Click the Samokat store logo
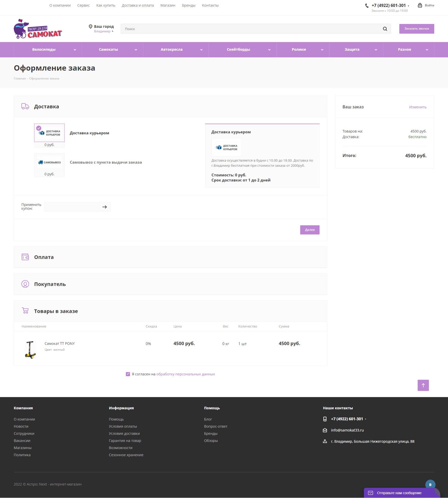448x498 pixels. coord(38,29)
